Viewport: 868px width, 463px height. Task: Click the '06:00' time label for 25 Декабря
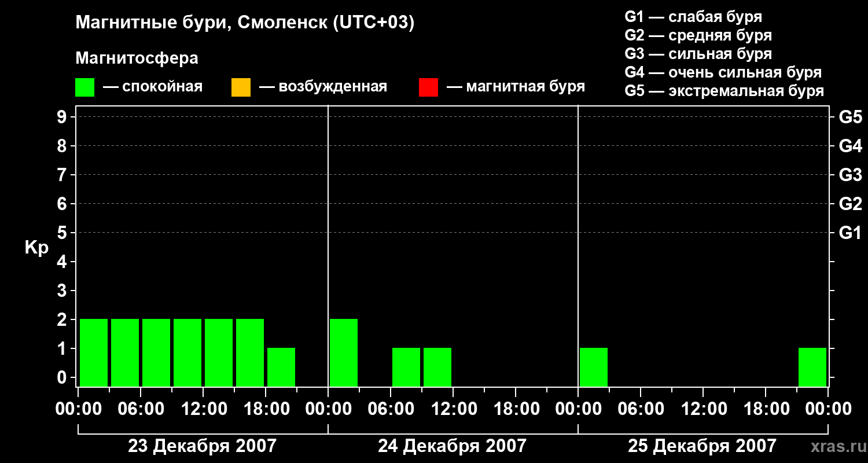click(x=640, y=409)
